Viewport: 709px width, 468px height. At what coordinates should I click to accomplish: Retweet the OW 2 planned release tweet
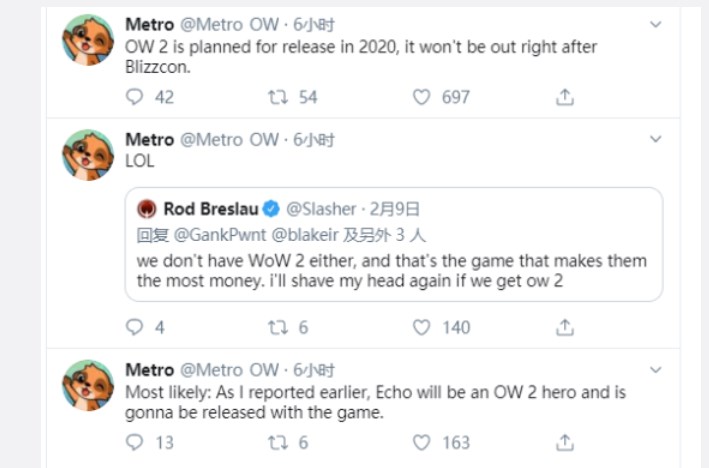pyautogui.click(x=279, y=97)
